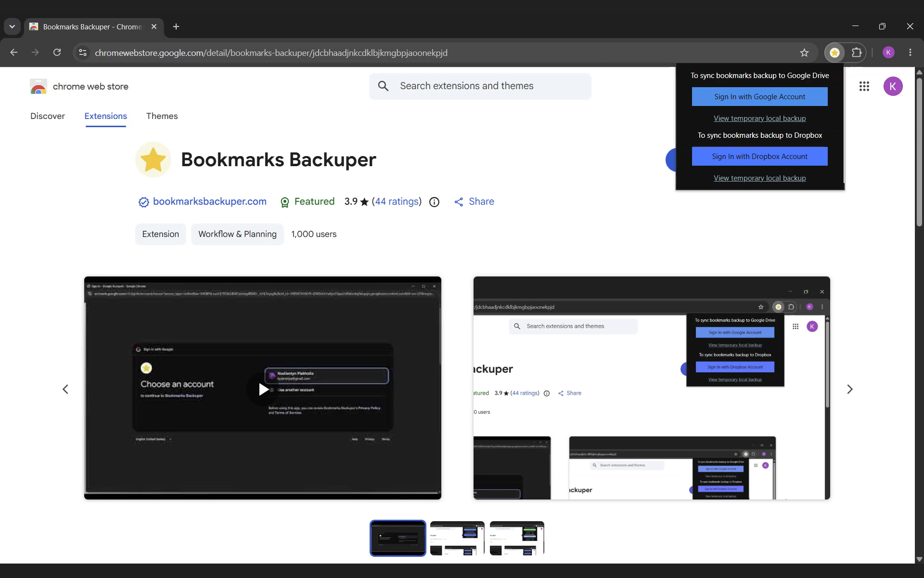
Task: Restore down the Chrome window
Action: [882, 26]
